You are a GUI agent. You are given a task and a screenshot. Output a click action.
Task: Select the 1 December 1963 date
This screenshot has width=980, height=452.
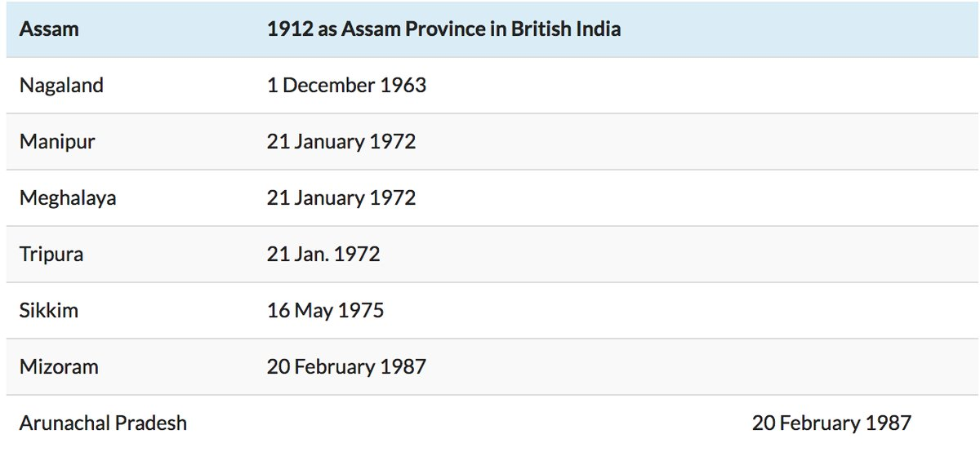pyautogui.click(x=346, y=85)
